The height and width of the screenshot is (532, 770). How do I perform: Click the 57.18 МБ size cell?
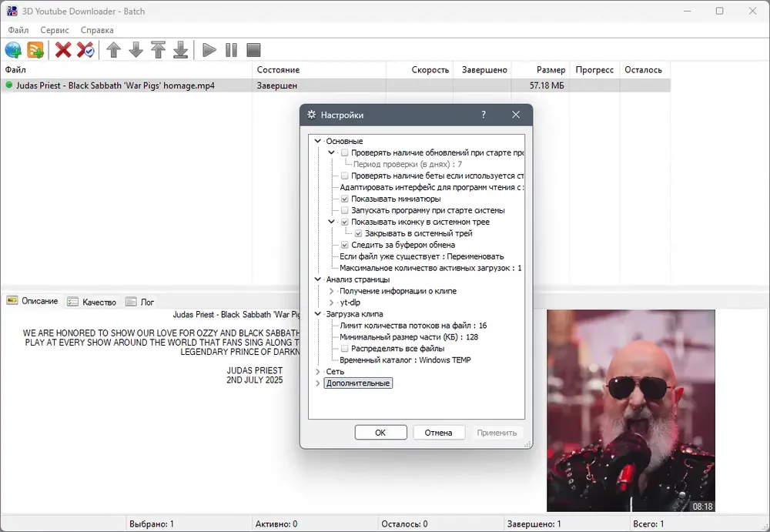547,85
